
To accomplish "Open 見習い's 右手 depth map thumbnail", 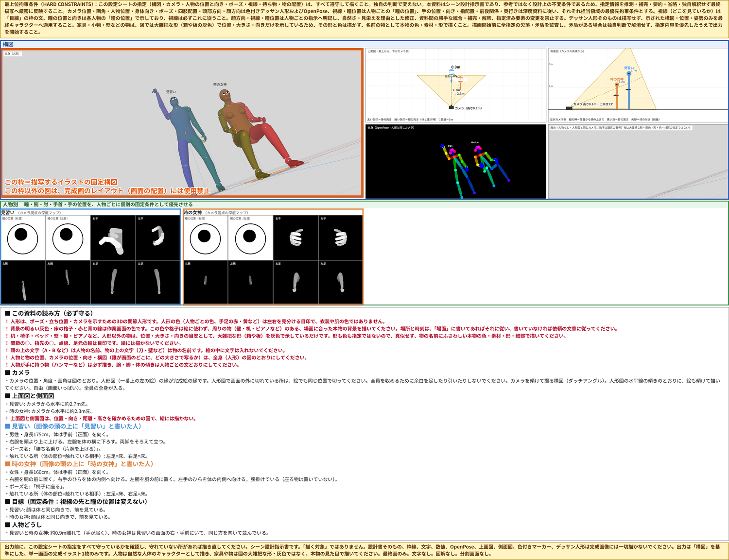I will (113, 237).
